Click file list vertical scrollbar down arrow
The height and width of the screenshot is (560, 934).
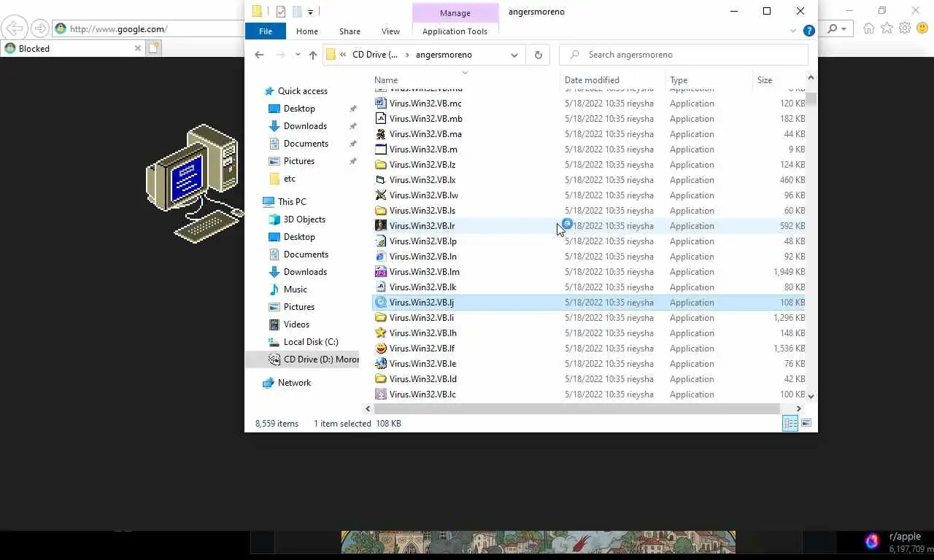[811, 396]
